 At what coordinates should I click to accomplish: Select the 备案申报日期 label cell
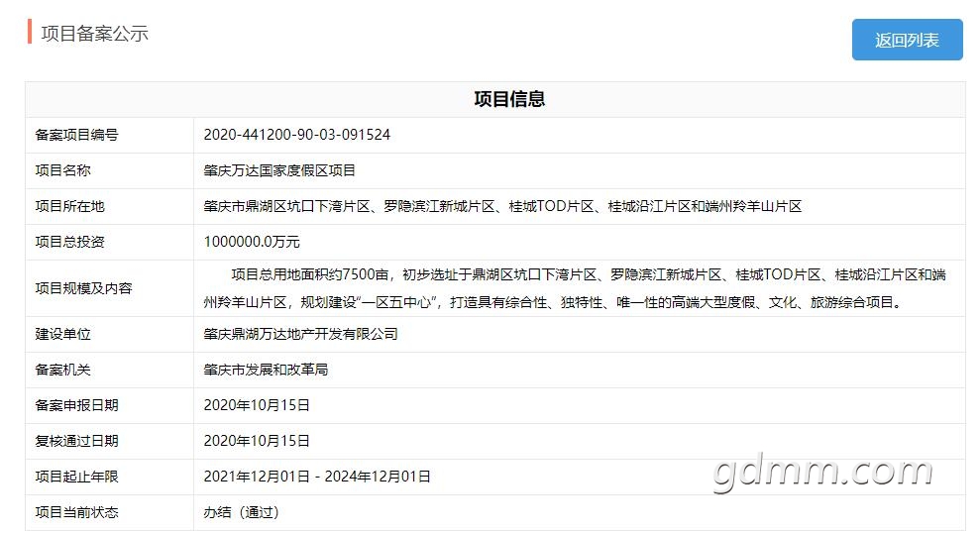tap(109, 405)
